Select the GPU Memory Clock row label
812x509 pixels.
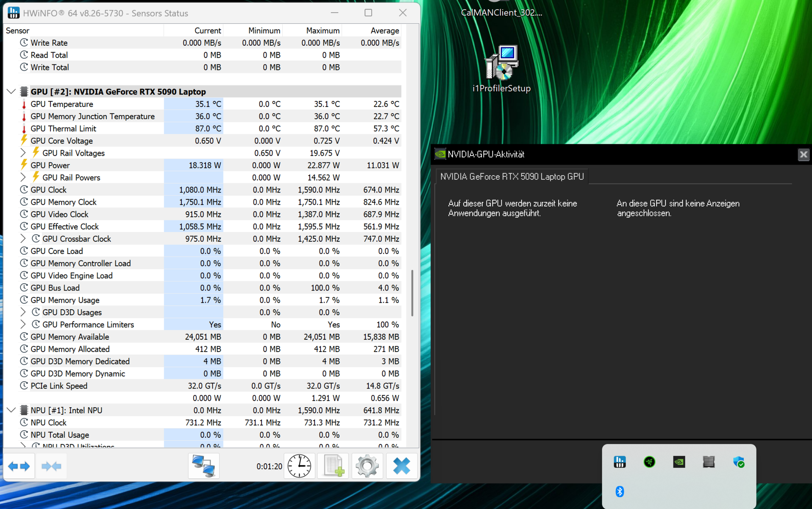[x=64, y=202]
